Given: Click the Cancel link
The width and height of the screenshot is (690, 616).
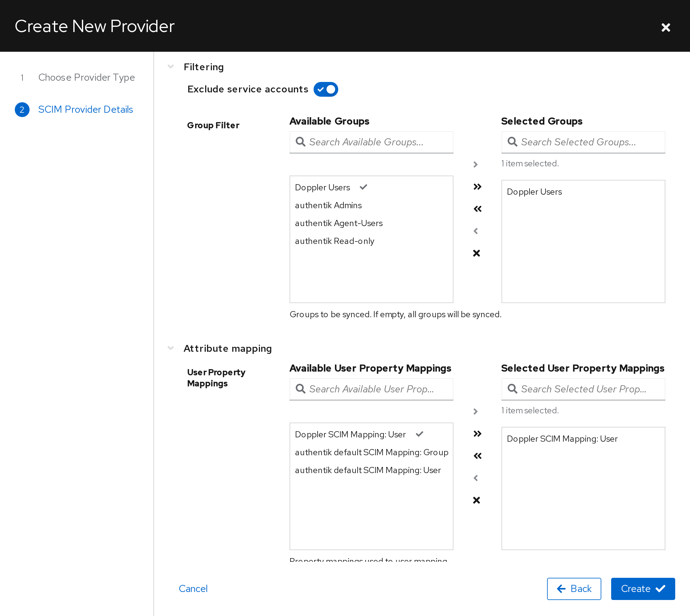Looking at the screenshot, I should pyautogui.click(x=193, y=589).
